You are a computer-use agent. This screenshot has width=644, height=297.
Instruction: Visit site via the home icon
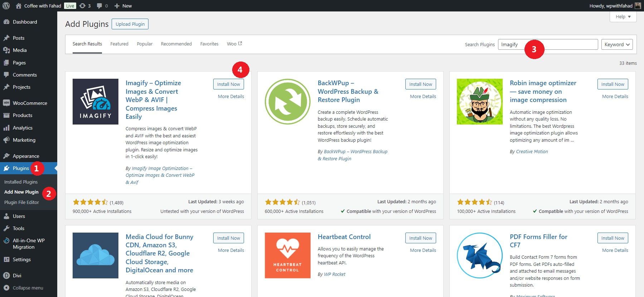coord(19,6)
